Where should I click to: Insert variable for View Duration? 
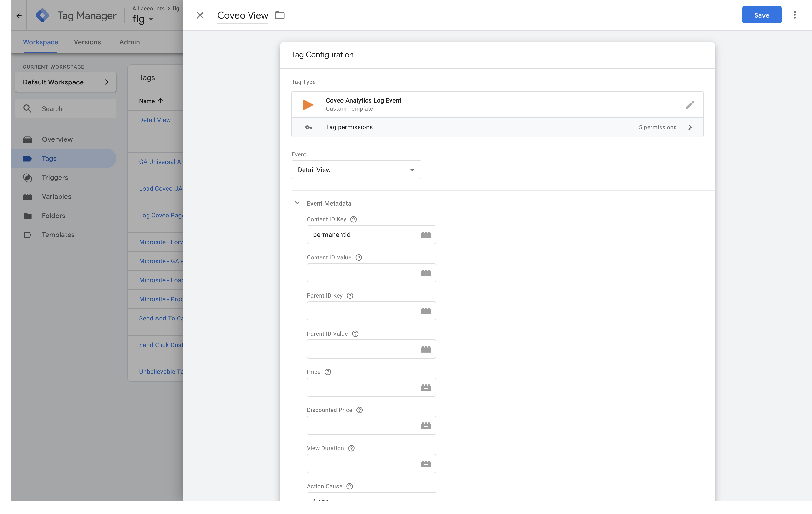pos(426,463)
